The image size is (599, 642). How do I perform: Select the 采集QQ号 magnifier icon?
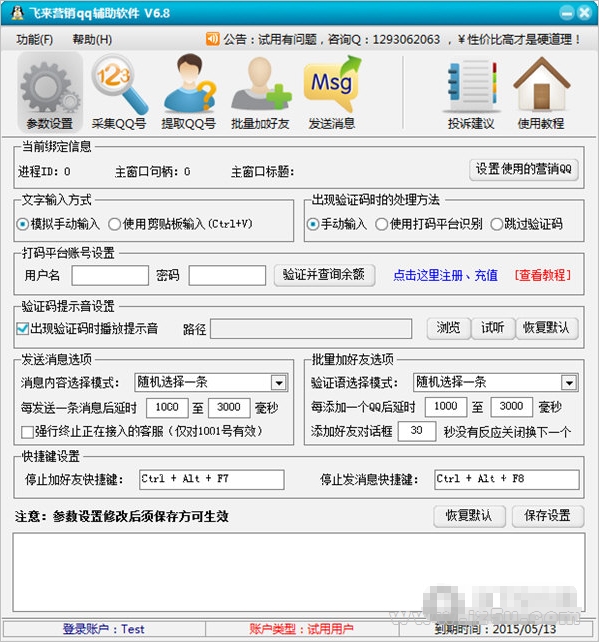119,93
